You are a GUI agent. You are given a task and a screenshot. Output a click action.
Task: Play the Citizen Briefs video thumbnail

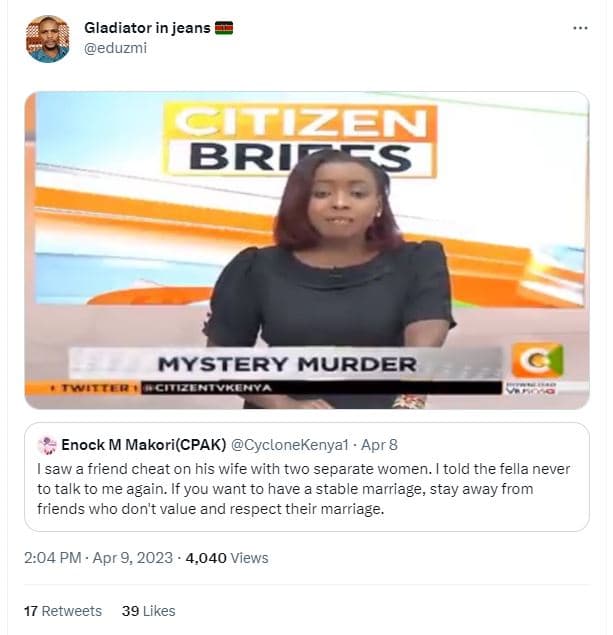tap(306, 250)
